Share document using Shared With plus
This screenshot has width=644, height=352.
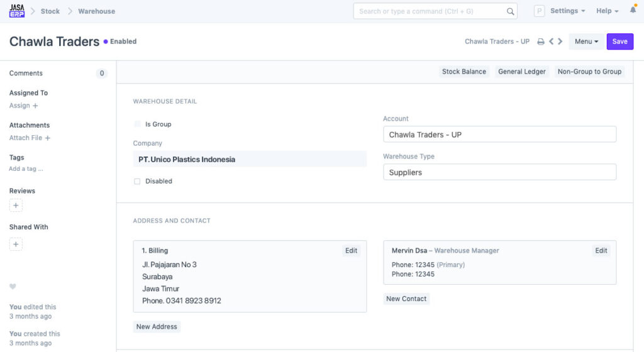[16, 244]
